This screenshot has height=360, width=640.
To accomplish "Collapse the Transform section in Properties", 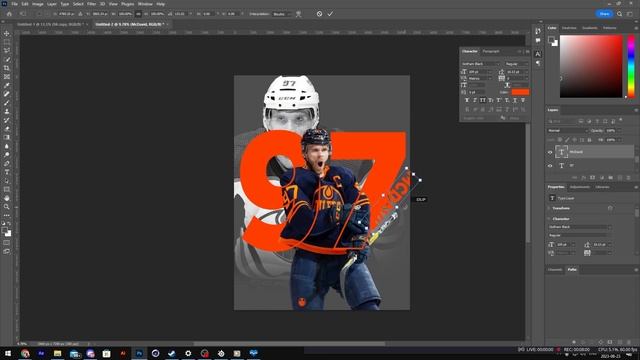I will click(549, 208).
